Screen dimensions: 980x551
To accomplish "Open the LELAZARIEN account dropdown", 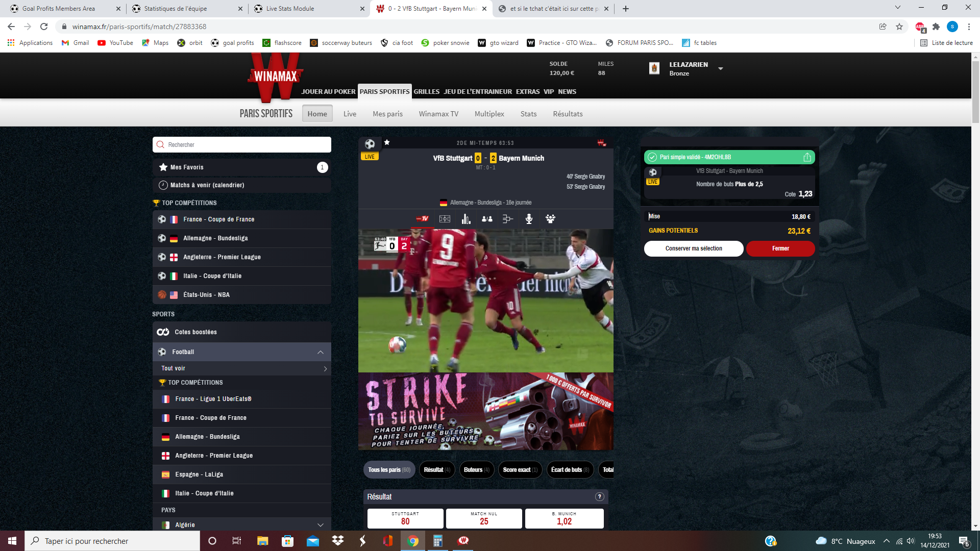I will pyautogui.click(x=721, y=68).
